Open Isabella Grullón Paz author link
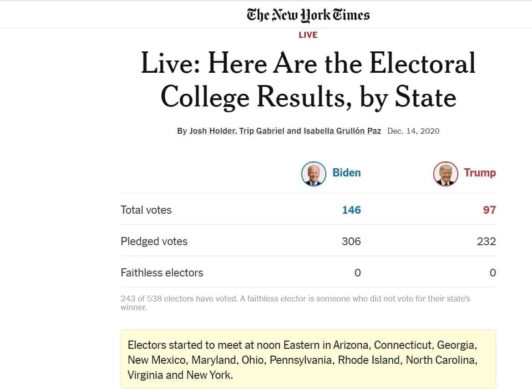 click(x=342, y=131)
